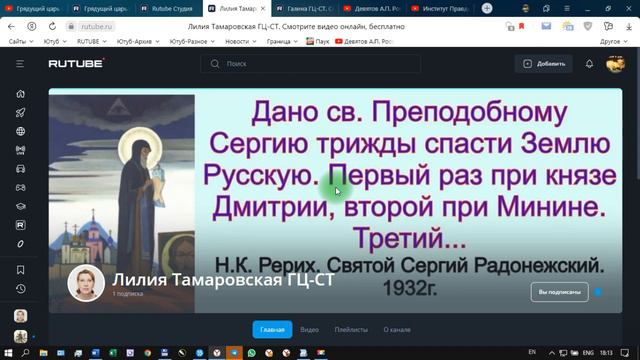Click the red bookmark icon in address bar
Screen dimensions: 640x360
tap(521, 27)
